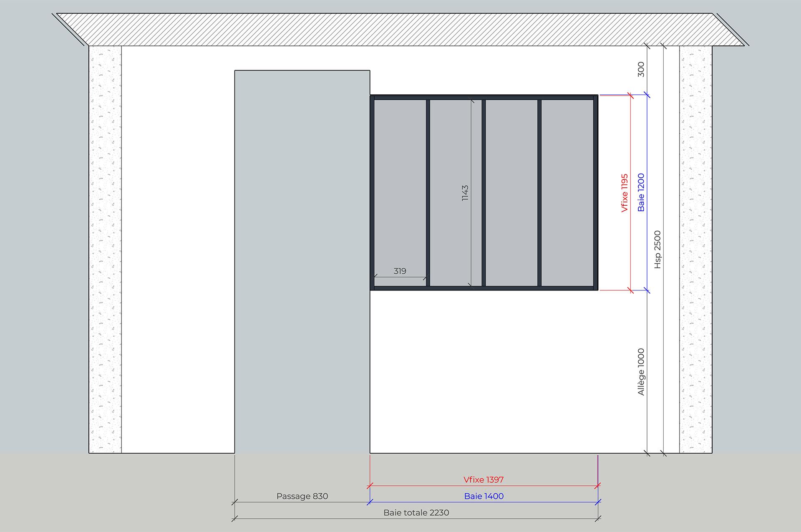
Task: Select the 'Baie 1400' blue dimension label
Action: (x=484, y=496)
